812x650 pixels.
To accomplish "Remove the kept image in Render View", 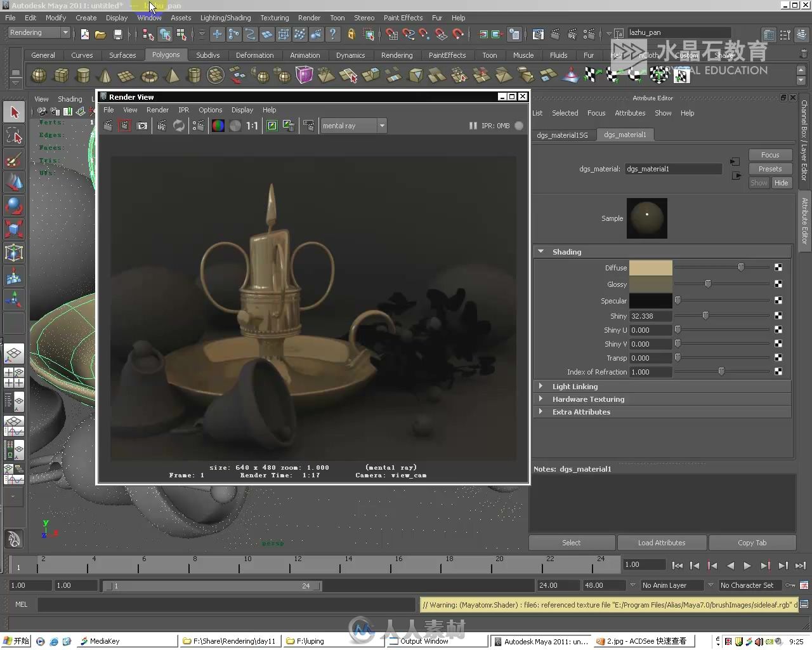I will [x=289, y=126].
